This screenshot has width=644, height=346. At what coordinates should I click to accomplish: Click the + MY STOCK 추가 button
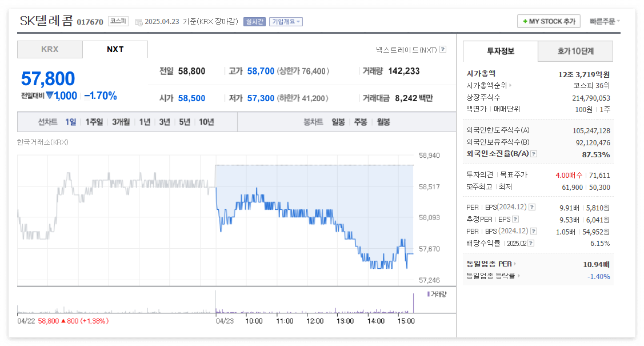pyautogui.click(x=548, y=21)
